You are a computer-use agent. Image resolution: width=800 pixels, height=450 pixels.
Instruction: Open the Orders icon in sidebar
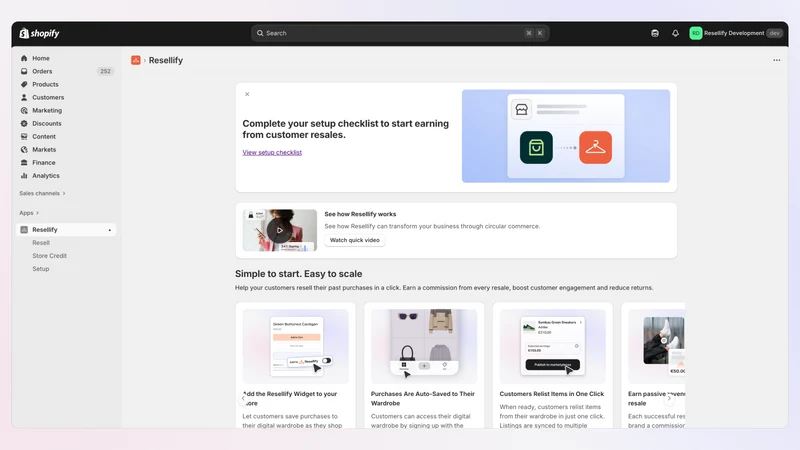[24, 71]
